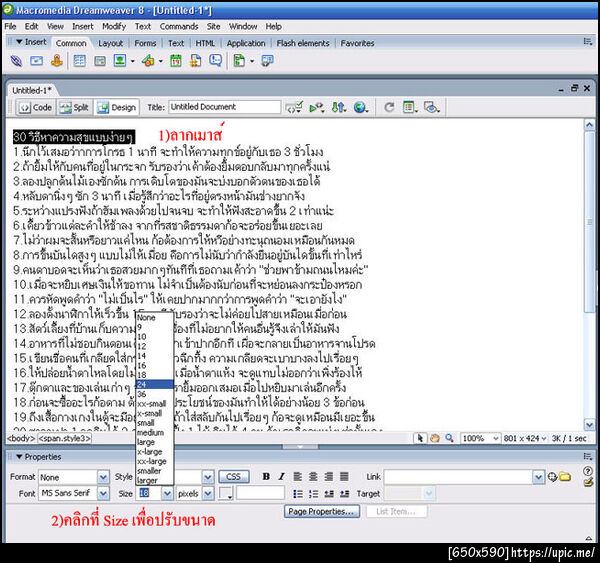The image size is (600, 563).
Task: Open the Commands menu
Action: (179, 26)
